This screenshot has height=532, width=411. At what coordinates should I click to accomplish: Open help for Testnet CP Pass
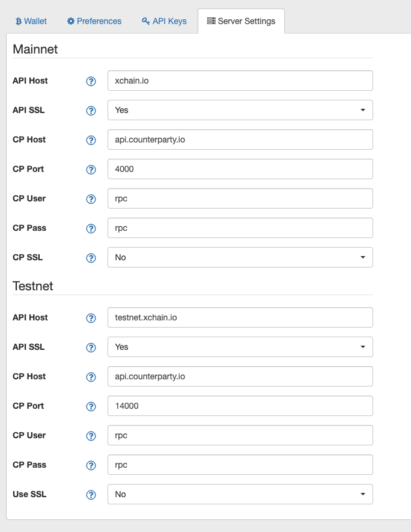pyautogui.click(x=91, y=465)
